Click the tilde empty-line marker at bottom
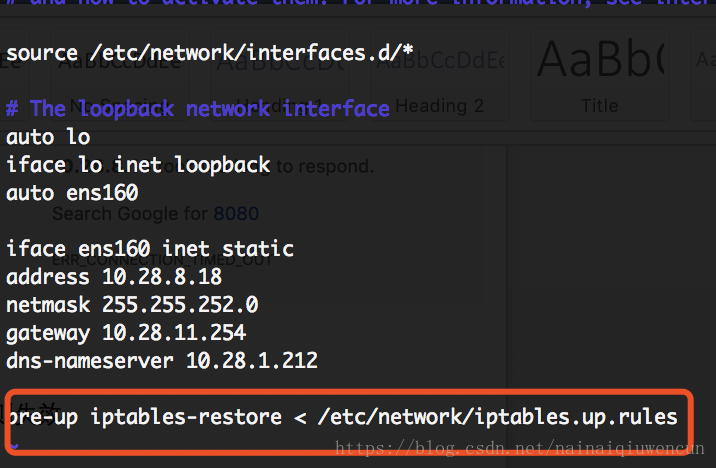 tap(12, 442)
